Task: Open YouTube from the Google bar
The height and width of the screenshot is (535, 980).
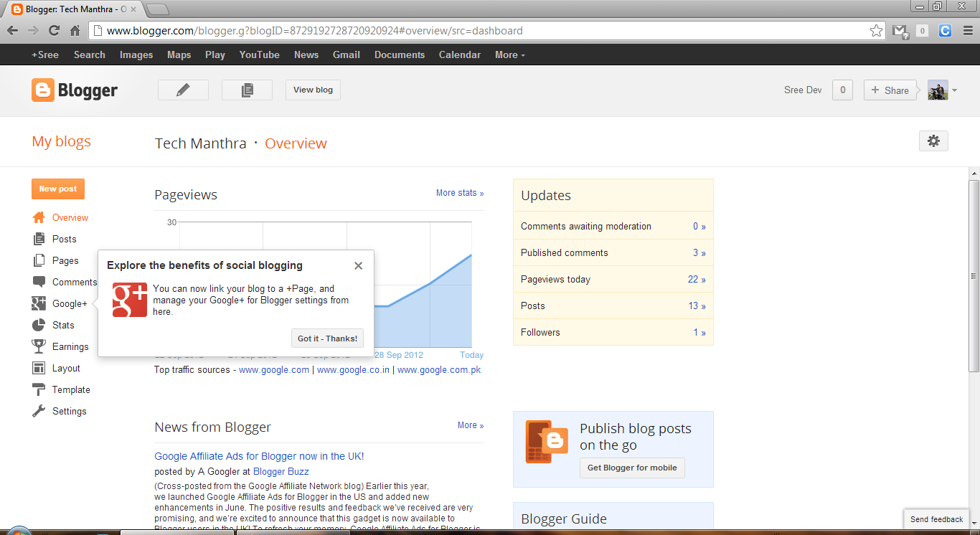Action: tap(260, 55)
